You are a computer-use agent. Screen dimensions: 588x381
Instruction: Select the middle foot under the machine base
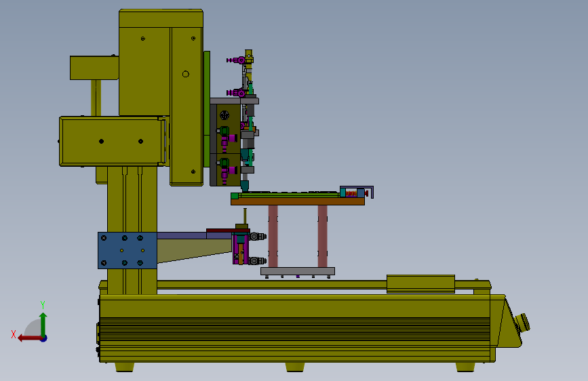click(x=295, y=367)
